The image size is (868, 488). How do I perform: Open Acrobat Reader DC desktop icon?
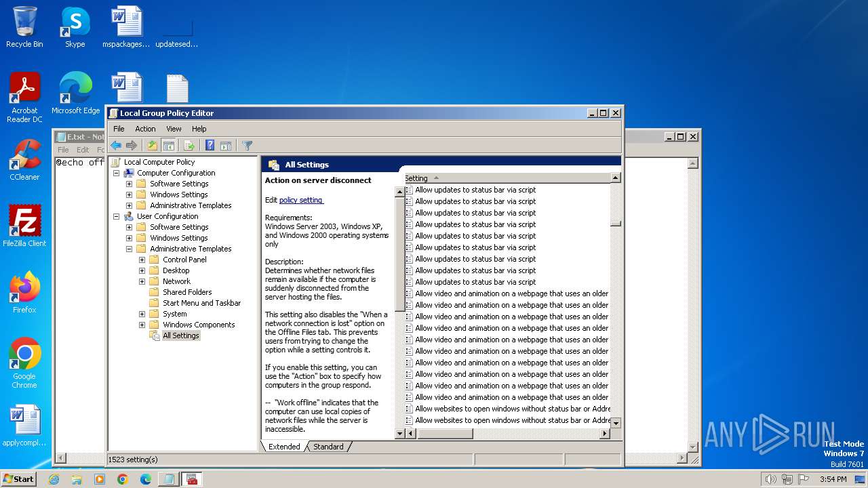click(x=24, y=98)
